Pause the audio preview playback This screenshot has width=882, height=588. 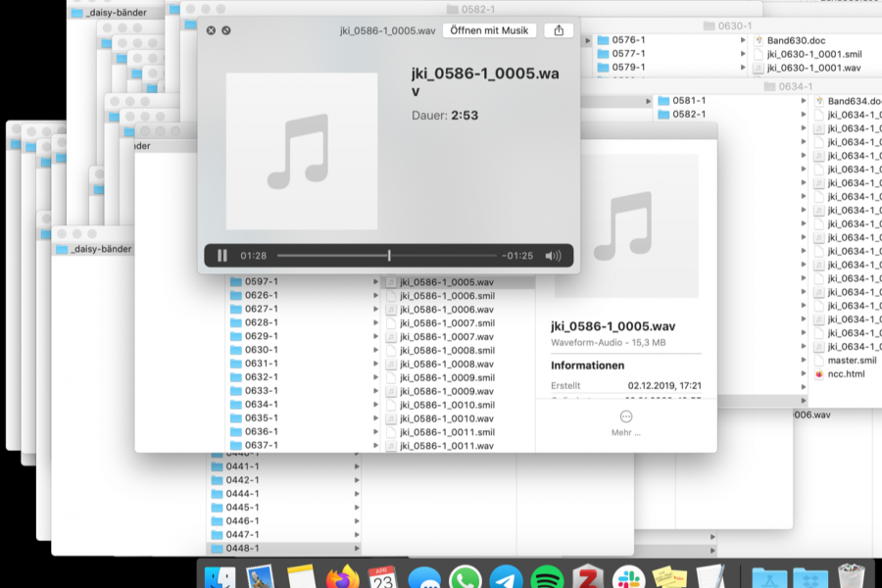pos(222,256)
